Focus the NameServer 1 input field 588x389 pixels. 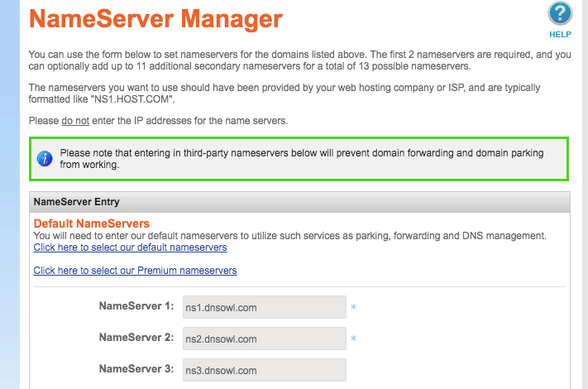tap(264, 307)
